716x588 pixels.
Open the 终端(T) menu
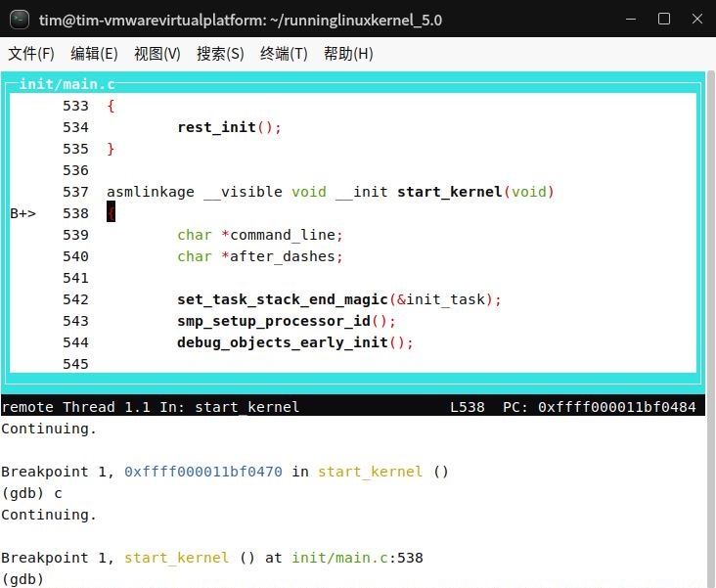[x=284, y=54]
